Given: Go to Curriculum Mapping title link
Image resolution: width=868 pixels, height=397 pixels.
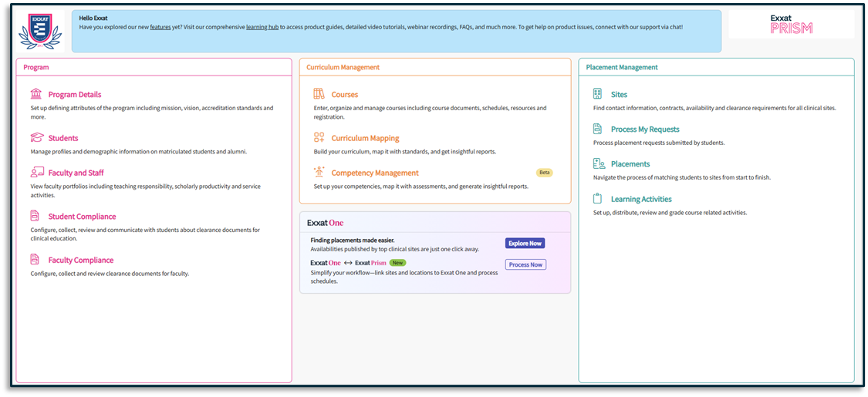Looking at the screenshot, I should (365, 139).
